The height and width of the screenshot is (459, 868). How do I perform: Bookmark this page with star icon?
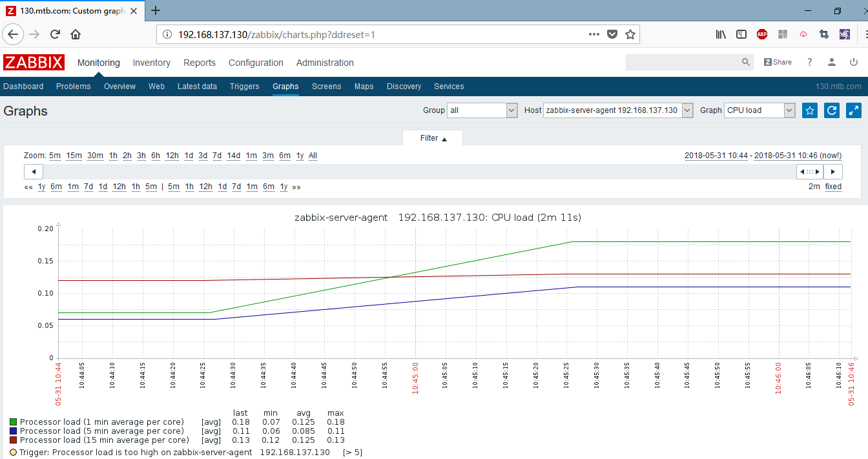pos(630,34)
